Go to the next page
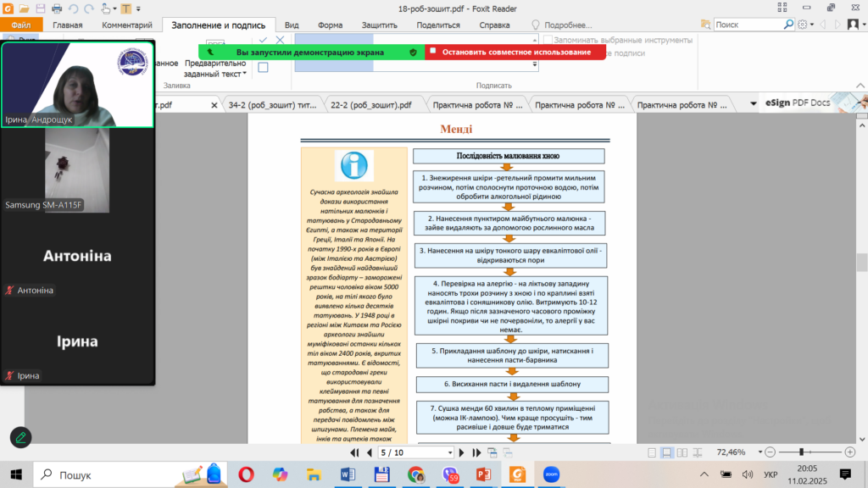The height and width of the screenshot is (488, 868). pos(461,452)
